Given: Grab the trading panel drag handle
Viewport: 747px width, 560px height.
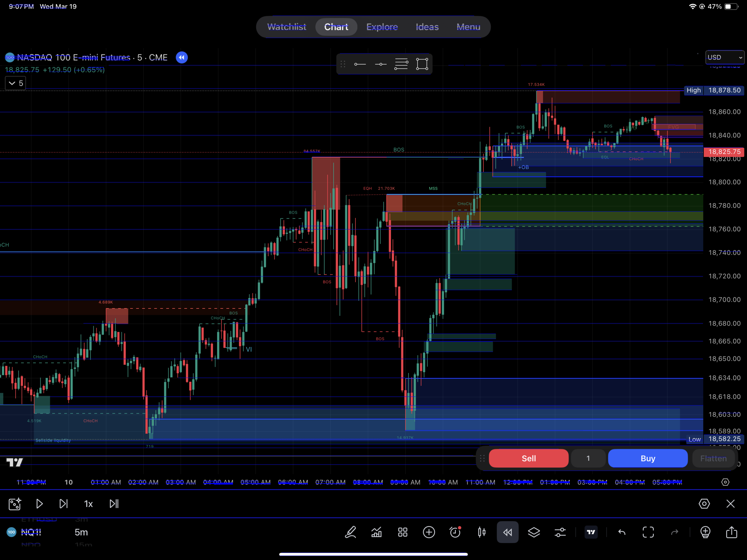Looking at the screenshot, I should click(482, 458).
